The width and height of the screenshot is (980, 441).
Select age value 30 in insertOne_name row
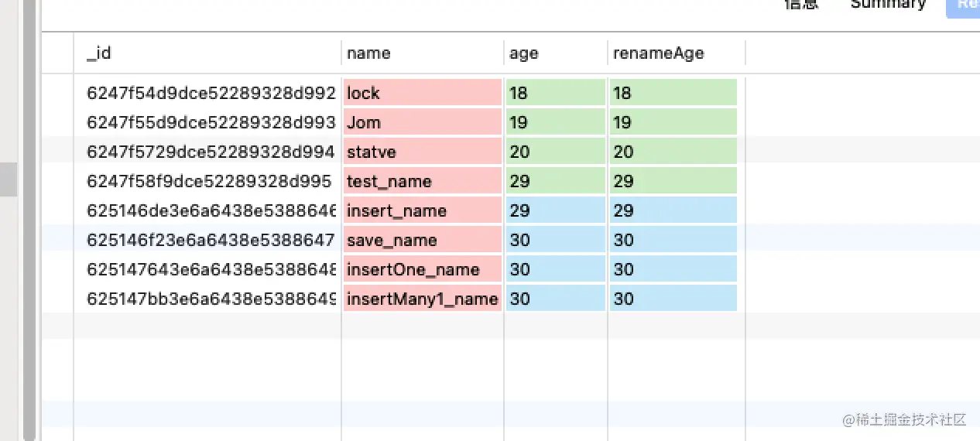click(555, 269)
